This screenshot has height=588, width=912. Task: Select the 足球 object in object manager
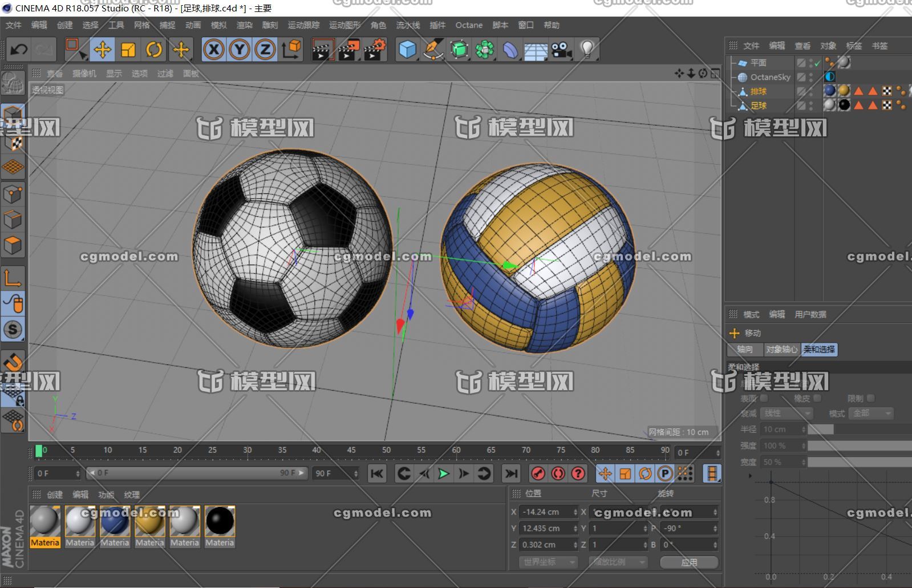tap(759, 106)
